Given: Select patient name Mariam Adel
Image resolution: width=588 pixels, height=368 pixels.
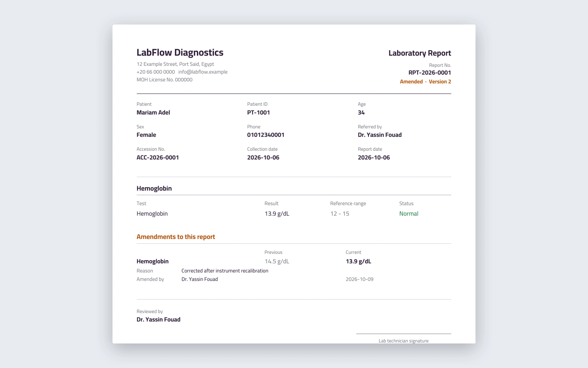Looking at the screenshot, I should (x=153, y=112).
